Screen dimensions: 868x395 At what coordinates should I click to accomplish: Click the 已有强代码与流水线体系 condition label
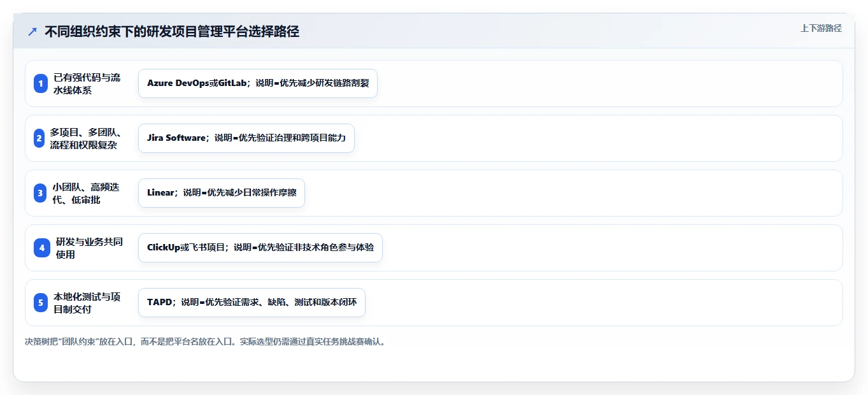[87, 83]
